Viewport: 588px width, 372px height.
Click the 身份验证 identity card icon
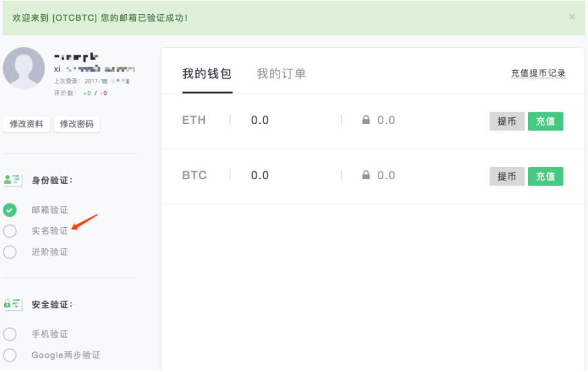[x=12, y=180]
